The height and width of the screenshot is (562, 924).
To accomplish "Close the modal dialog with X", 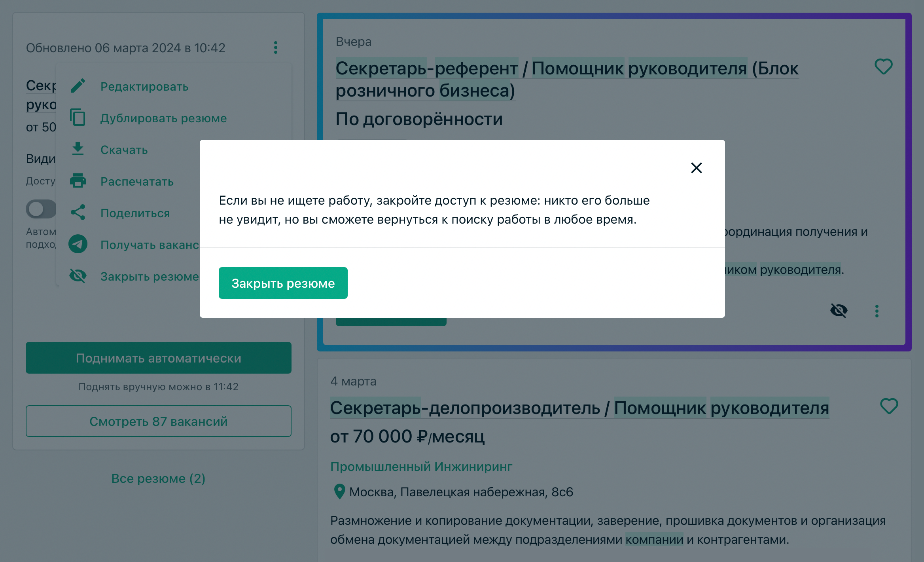I will pyautogui.click(x=696, y=168).
